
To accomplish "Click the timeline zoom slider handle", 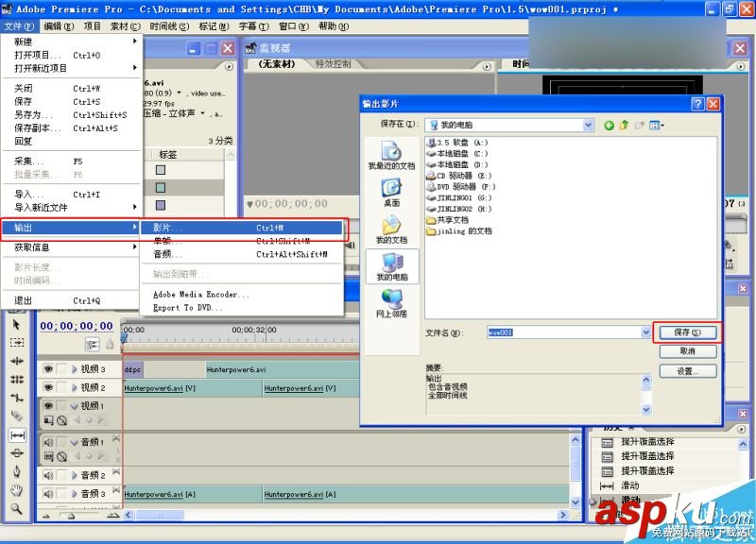I will click(x=72, y=516).
